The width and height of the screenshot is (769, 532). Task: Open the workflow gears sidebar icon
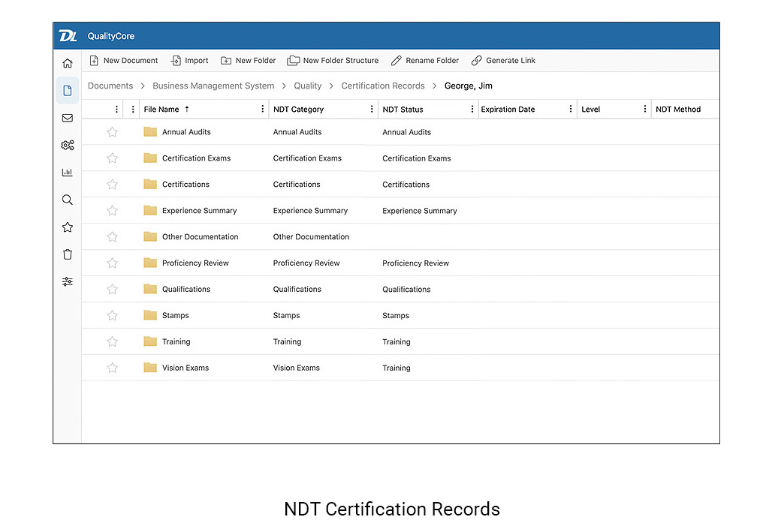pos(68,146)
